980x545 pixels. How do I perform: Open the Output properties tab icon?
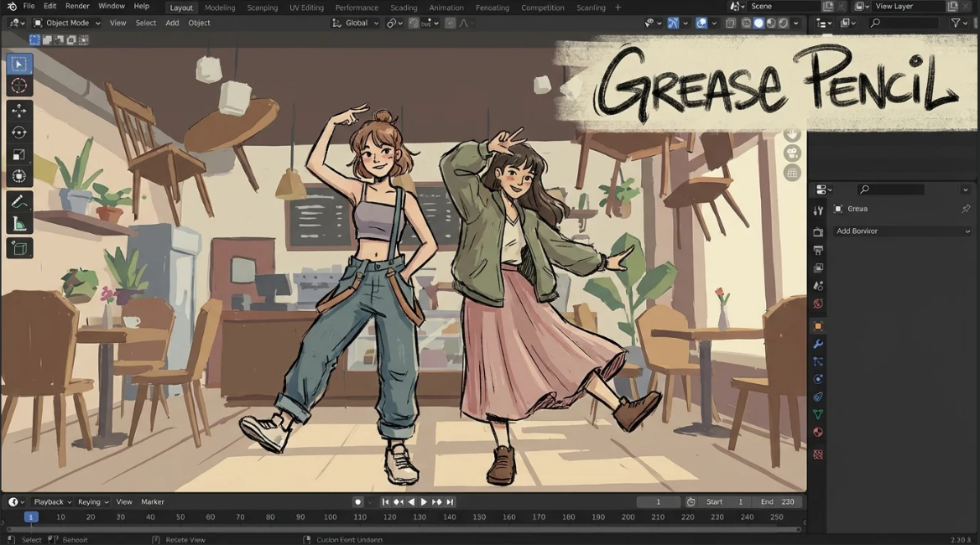pos(818,251)
